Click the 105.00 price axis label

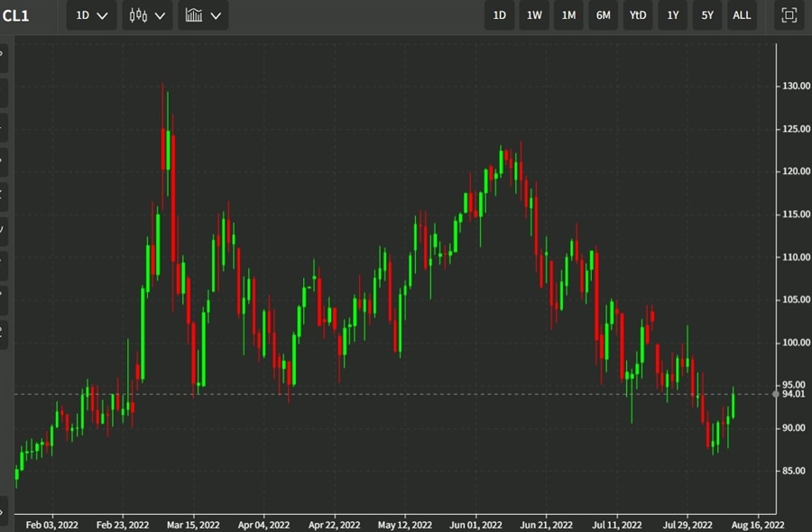pyautogui.click(x=796, y=299)
